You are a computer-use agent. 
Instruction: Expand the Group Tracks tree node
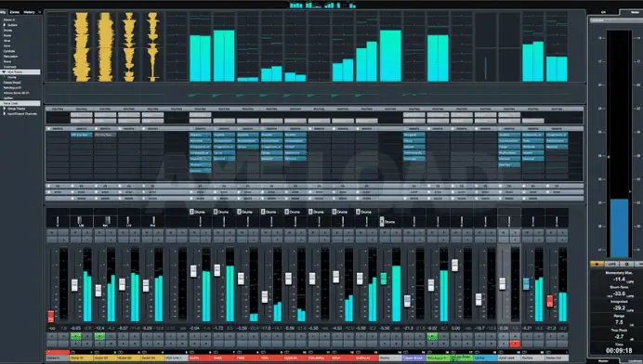(x=5, y=109)
